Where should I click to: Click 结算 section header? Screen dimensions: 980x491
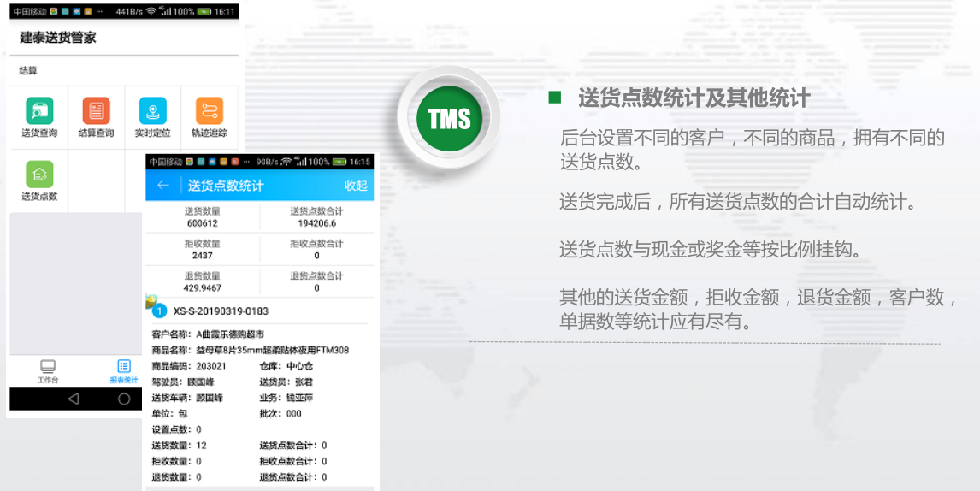(28, 71)
